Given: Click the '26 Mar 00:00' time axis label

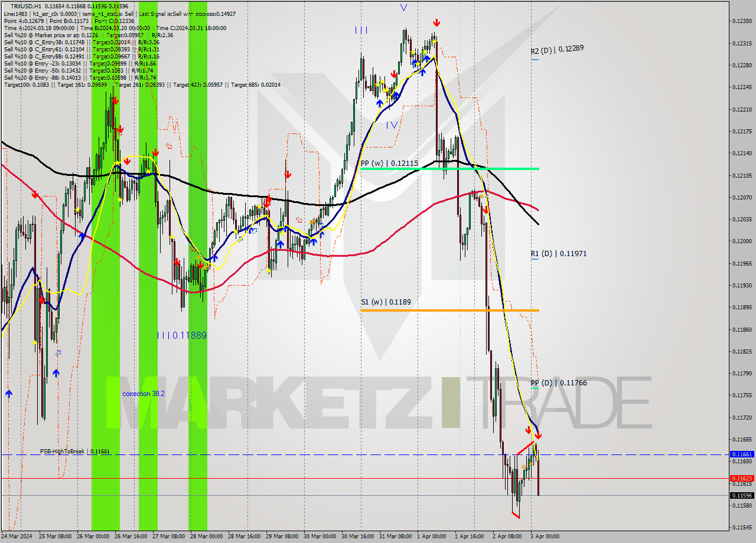Looking at the screenshot, I should 93,537.
